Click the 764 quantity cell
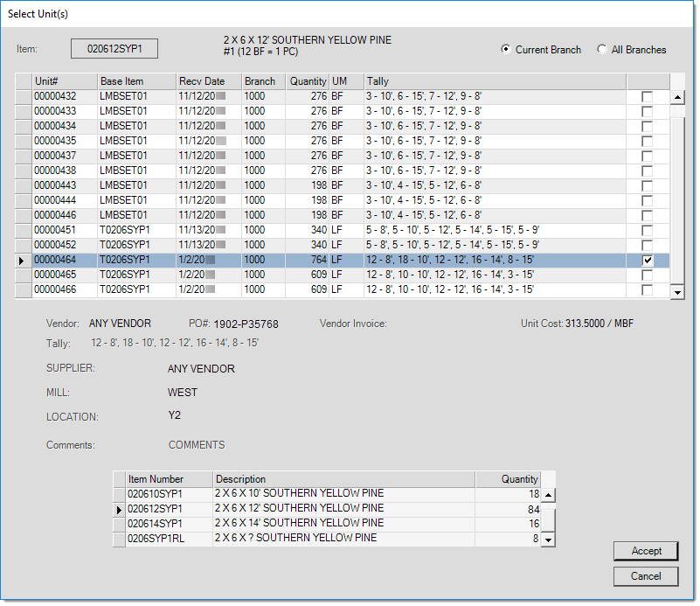Viewport: 700px width, 606px height. tap(308, 260)
